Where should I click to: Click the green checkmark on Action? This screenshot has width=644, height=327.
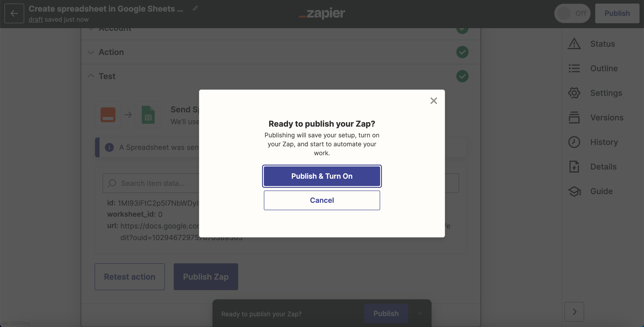462,52
